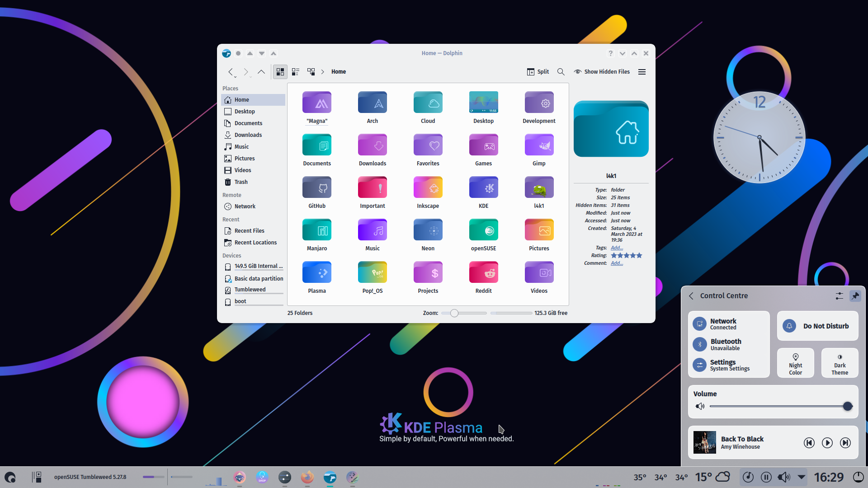Toggle Split view in Dolphin

tap(538, 72)
